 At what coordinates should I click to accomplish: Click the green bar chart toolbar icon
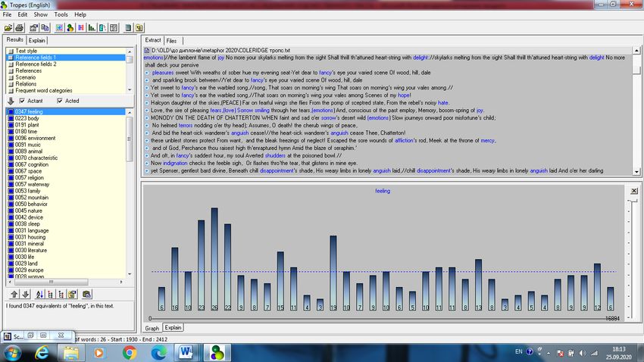[92, 28]
